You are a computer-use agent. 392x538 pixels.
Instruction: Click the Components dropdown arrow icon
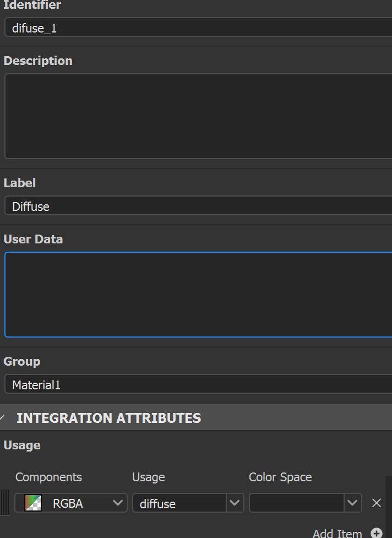117,503
